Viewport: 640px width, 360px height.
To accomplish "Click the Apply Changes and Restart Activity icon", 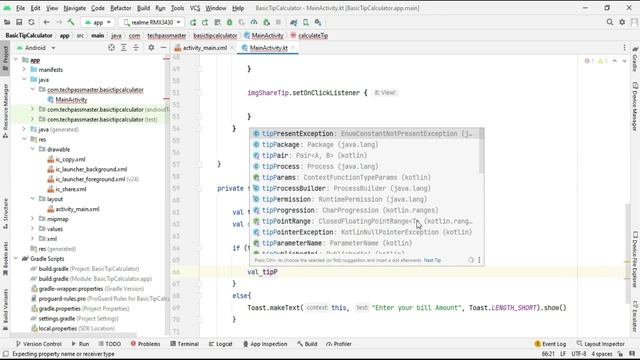I will 205,22.
